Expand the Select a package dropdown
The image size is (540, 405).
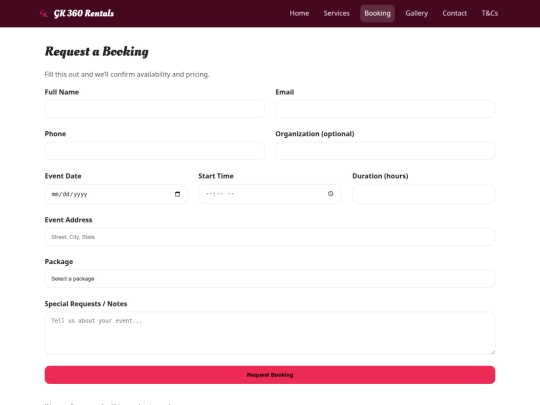[x=270, y=279]
